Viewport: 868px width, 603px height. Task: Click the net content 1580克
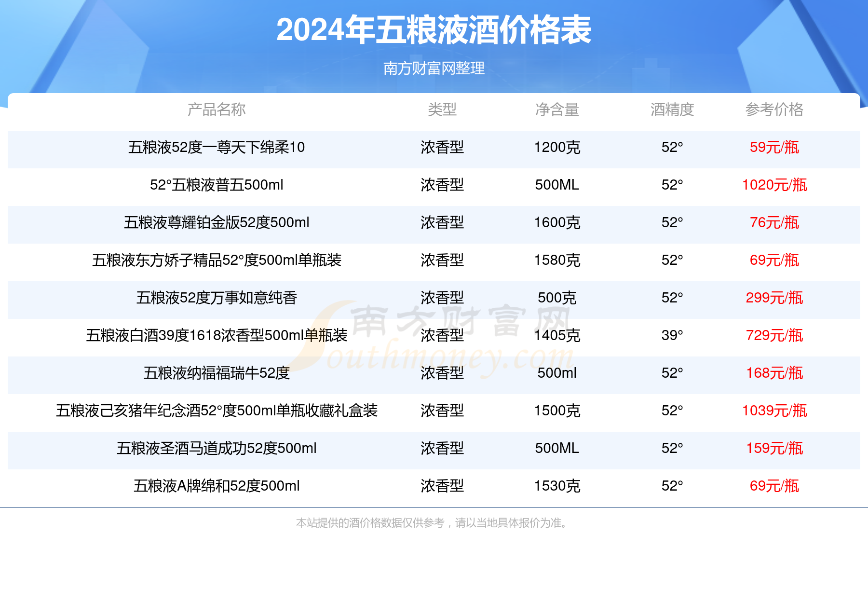click(557, 260)
